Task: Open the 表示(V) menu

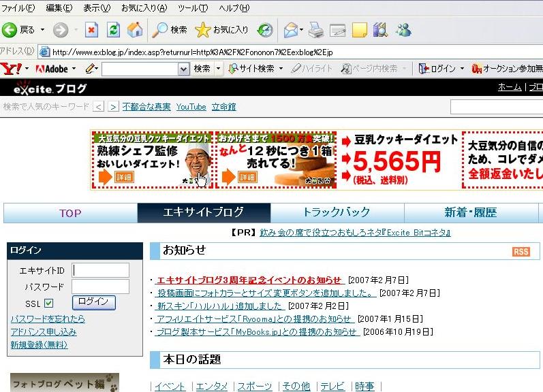Action: (x=97, y=7)
